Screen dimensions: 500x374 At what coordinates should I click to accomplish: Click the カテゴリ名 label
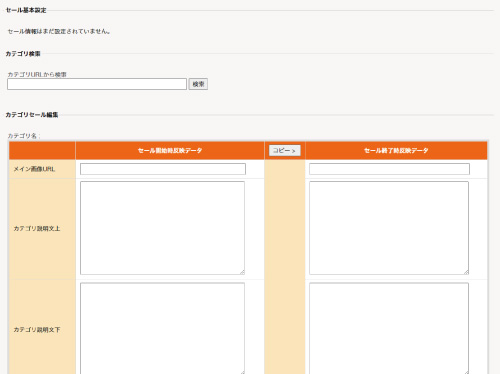[x=24, y=136]
